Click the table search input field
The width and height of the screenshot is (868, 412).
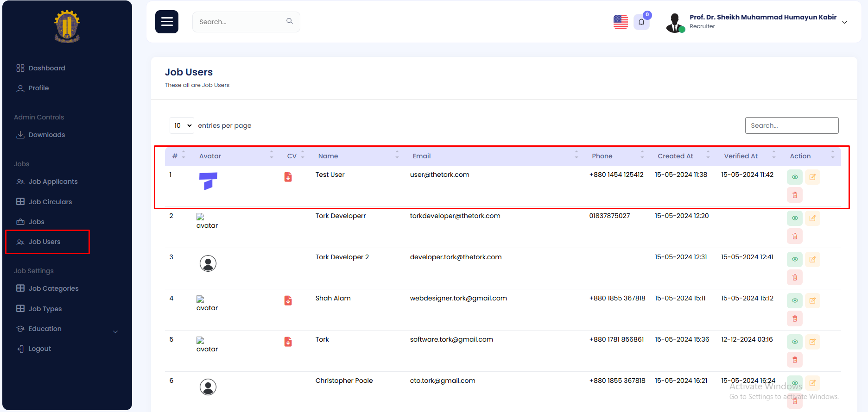click(x=792, y=125)
